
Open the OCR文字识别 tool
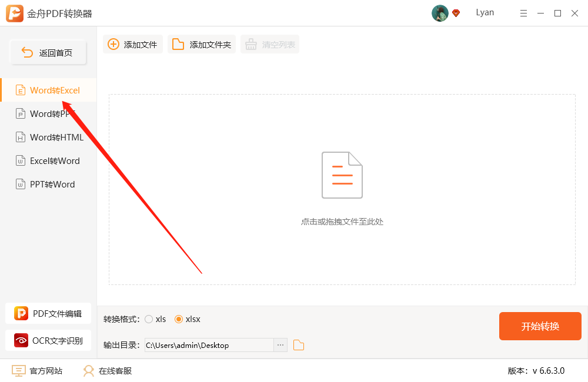48,340
